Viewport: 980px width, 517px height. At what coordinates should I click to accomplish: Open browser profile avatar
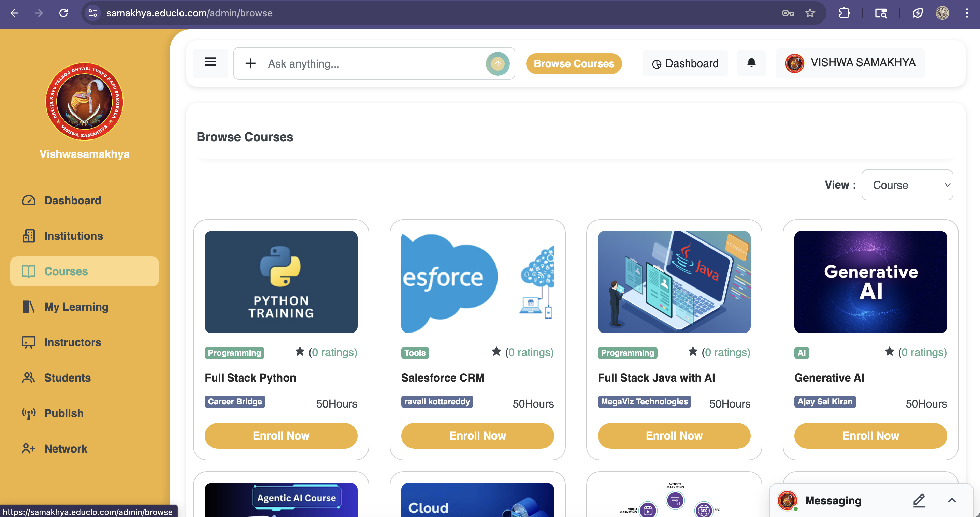[x=942, y=13]
